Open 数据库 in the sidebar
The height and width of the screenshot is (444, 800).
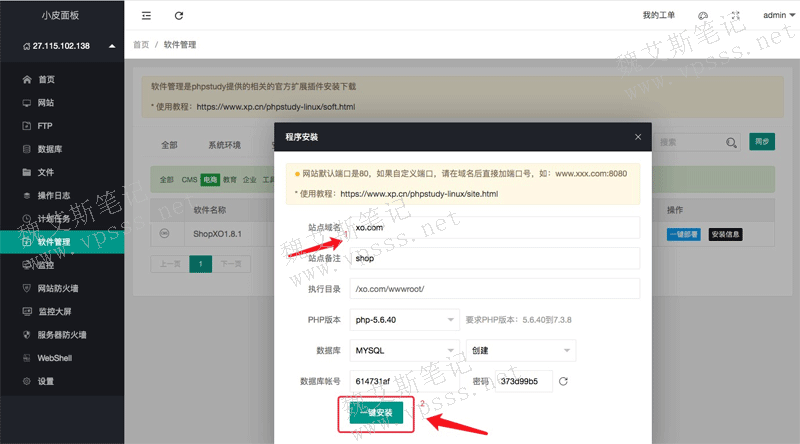tap(51, 149)
